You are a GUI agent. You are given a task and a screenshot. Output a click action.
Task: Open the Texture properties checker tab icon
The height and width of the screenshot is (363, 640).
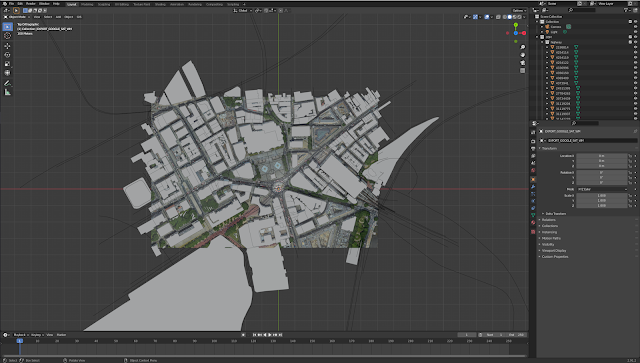tap(533, 232)
